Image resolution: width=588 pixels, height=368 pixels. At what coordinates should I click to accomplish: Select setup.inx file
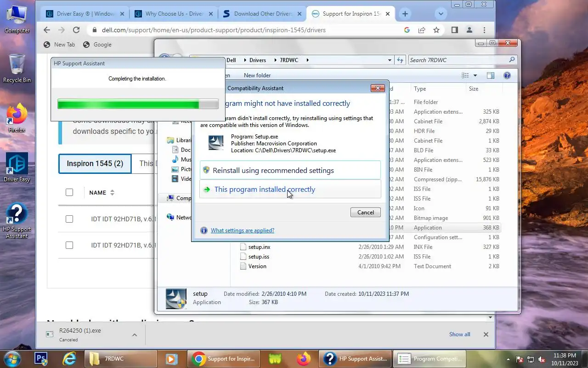(x=260, y=247)
